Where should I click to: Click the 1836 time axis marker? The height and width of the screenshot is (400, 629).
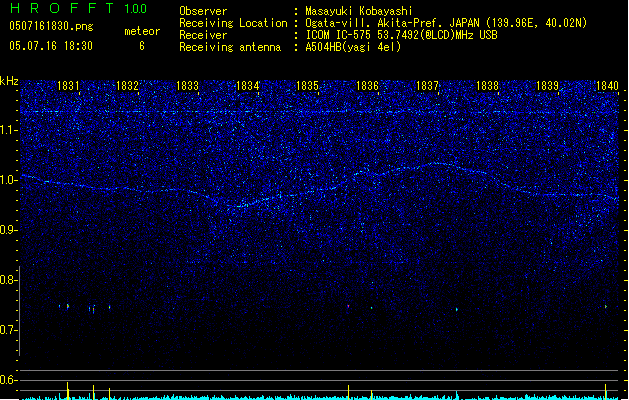367,86
